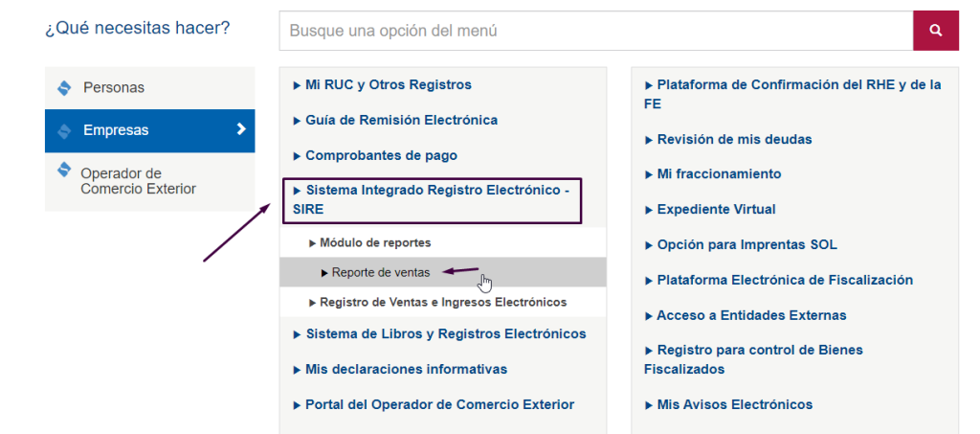Focus the menu option search field
The height and width of the screenshot is (434, 980).
[x=596, y=30]
